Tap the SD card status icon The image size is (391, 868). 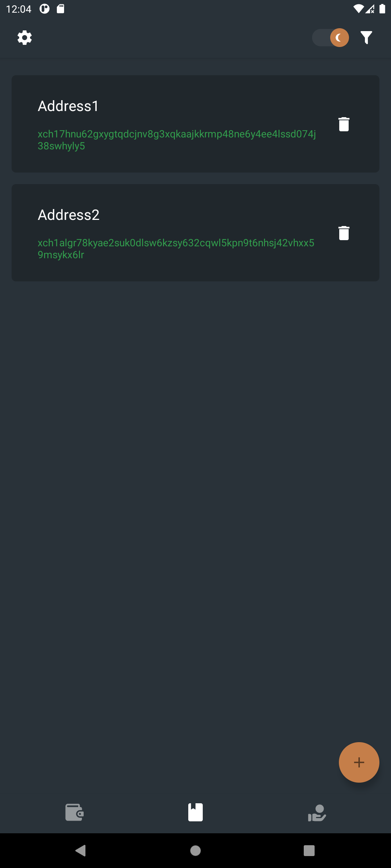pos(61,9)
